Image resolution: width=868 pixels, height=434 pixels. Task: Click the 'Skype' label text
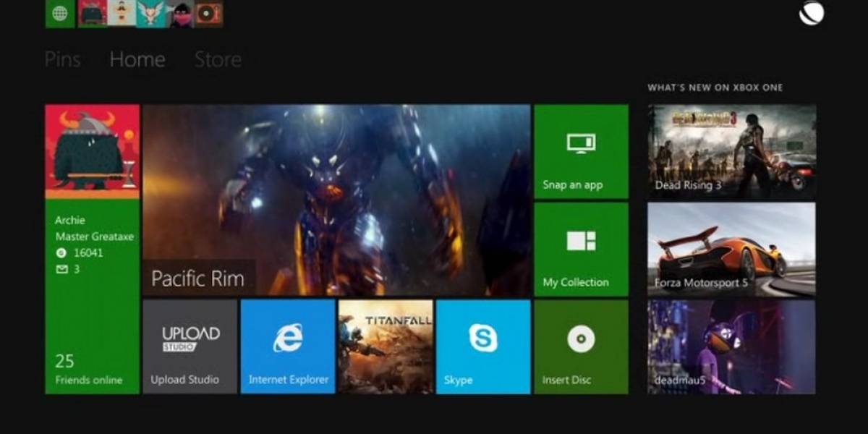point(458,380)
